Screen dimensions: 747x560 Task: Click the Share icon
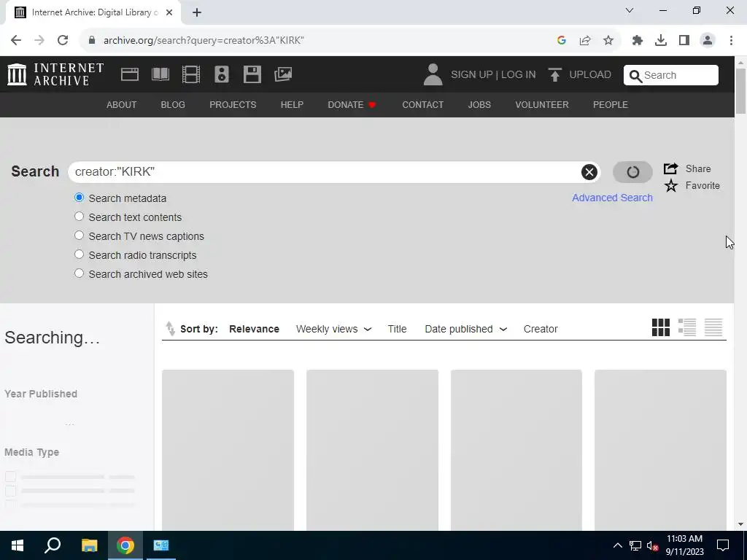671,168
